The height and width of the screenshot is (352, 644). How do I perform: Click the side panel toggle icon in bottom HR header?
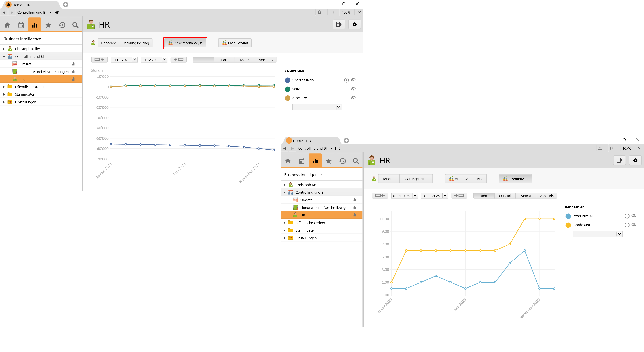(619, 160)
